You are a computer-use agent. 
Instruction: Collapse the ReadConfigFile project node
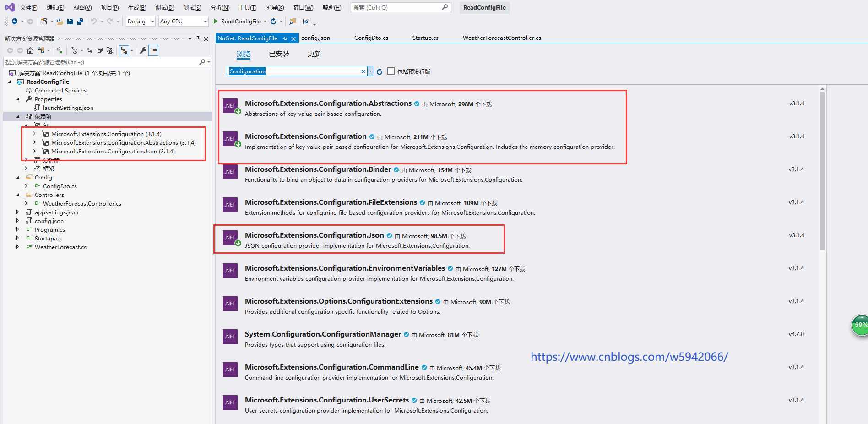[x=10, y=82]
